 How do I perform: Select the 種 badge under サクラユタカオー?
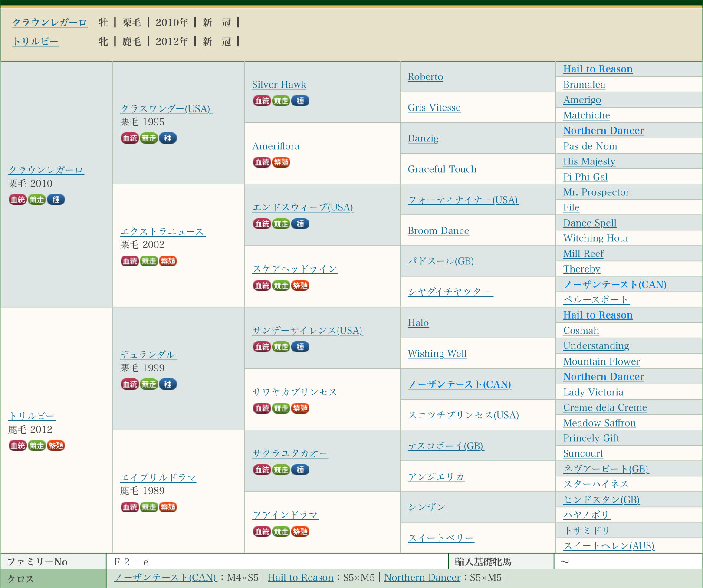[300, 470]
